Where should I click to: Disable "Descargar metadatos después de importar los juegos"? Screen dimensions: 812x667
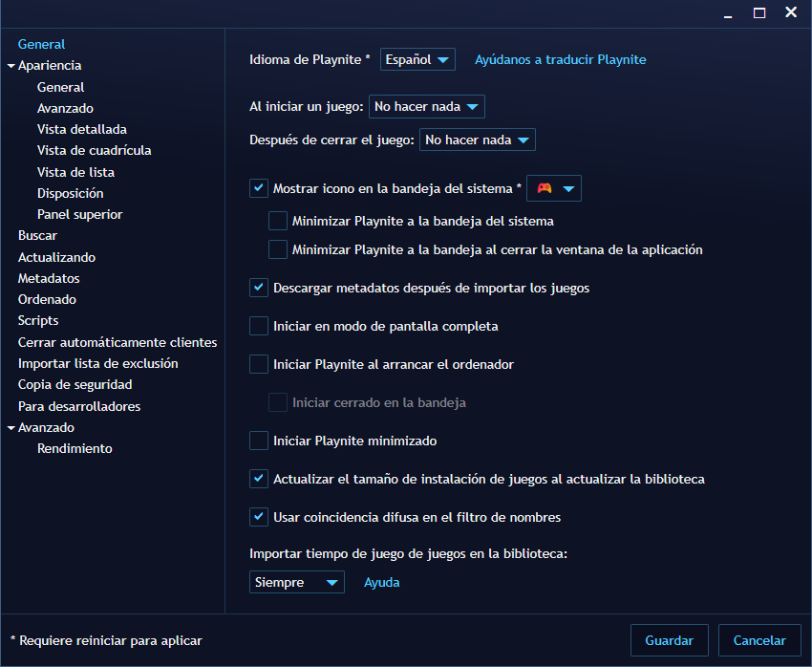pyautogui.click(x=258, y=288)
